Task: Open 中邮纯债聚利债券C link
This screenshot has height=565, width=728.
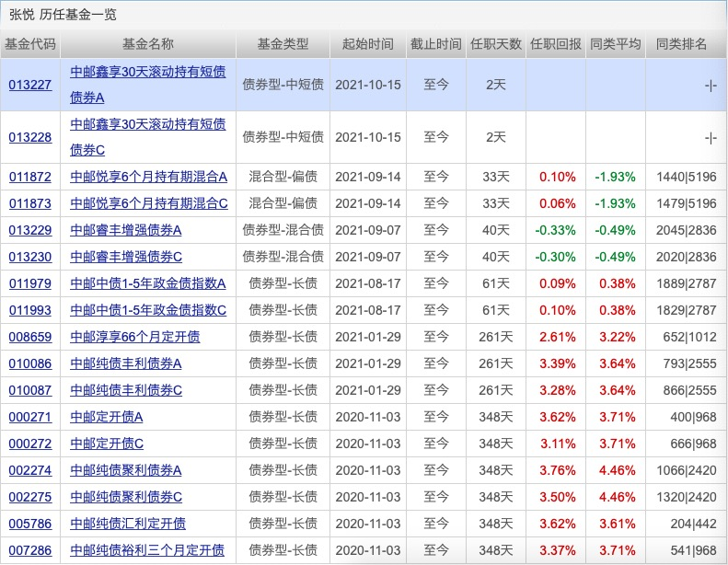Action: [126, 497]
